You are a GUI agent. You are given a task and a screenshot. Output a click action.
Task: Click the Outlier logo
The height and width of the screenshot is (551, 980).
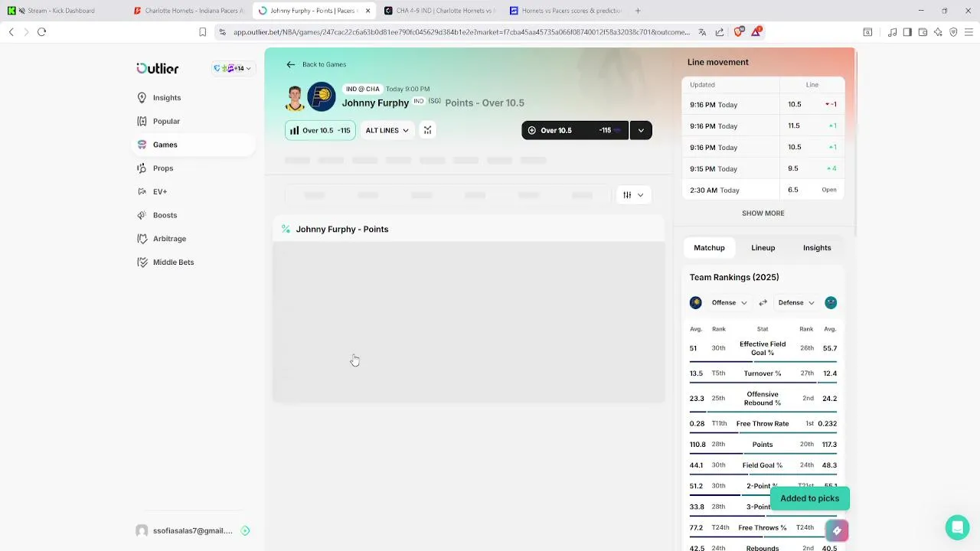click(158, 68)
